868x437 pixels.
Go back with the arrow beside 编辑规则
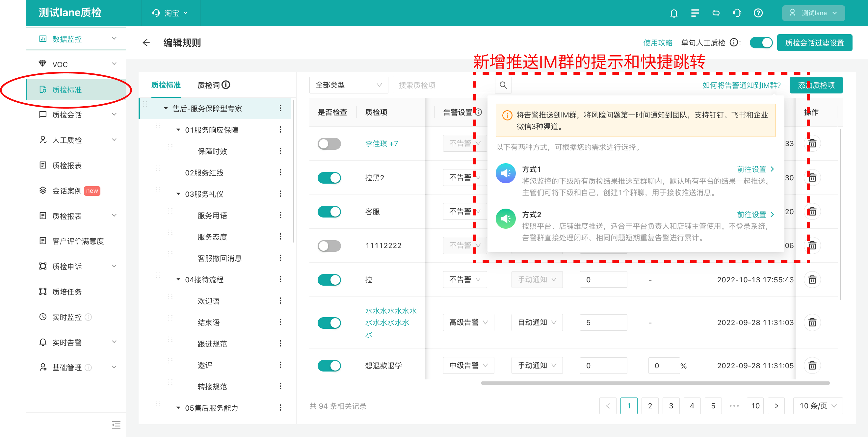point(146,43)
